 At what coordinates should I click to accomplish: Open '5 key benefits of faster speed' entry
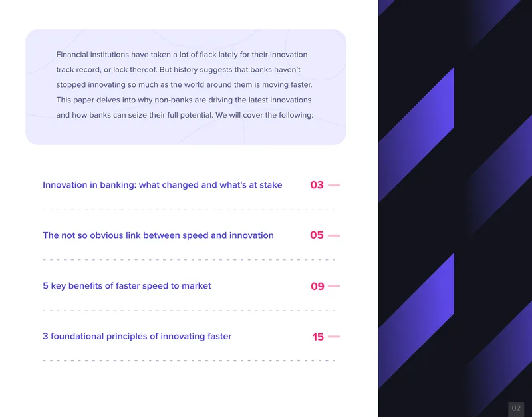coord(127,286)
